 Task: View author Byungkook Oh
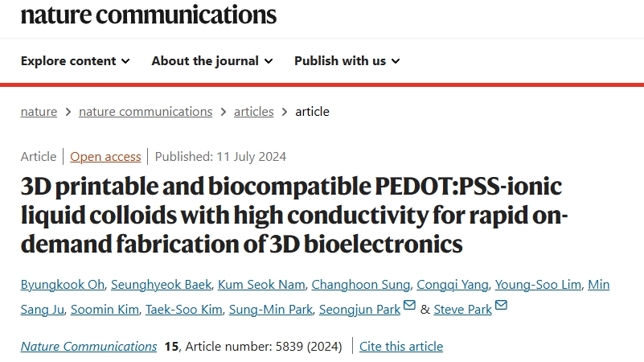coord(63,284)
